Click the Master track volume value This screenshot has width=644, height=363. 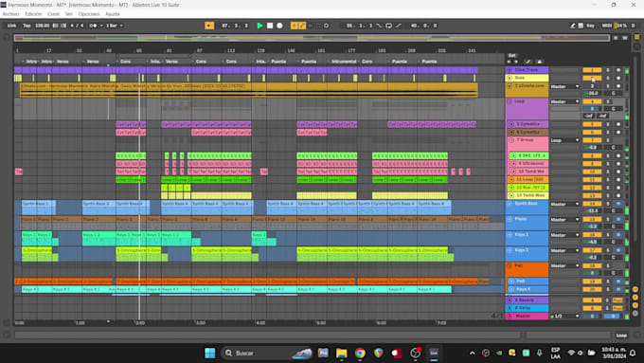click(592, 317)
